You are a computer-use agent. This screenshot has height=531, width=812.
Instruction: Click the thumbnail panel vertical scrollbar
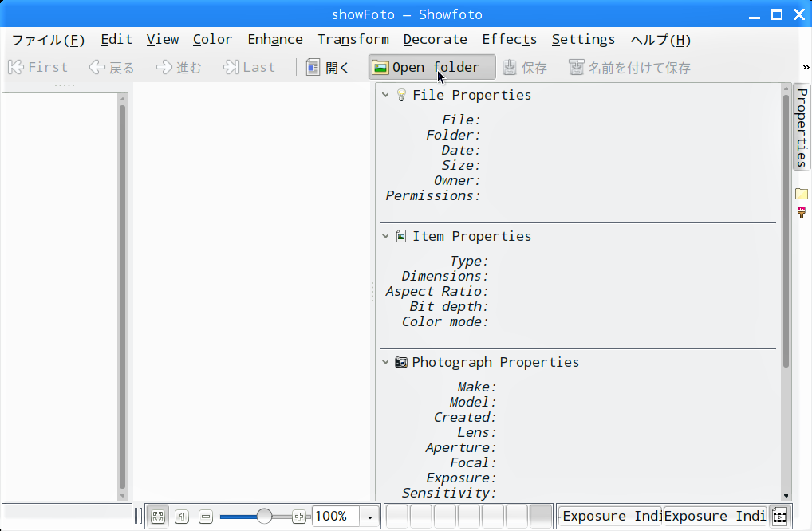pos(123,297)
